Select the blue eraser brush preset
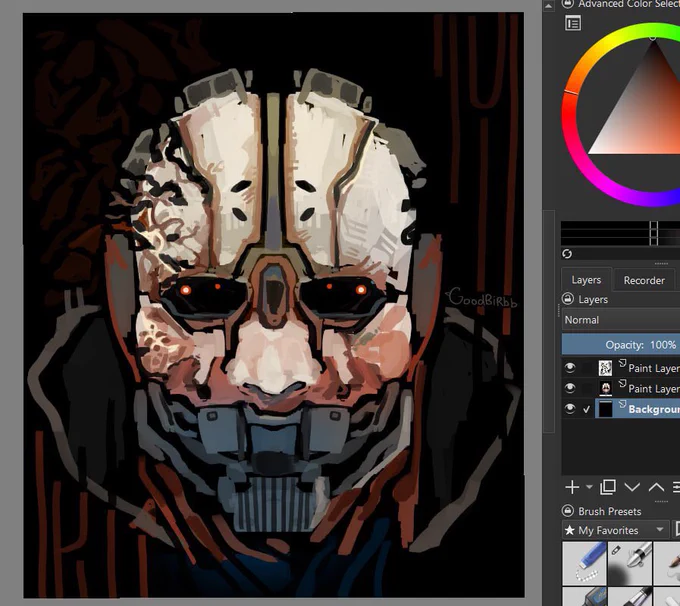Viewport: 680px width, 606px height. 584,563
